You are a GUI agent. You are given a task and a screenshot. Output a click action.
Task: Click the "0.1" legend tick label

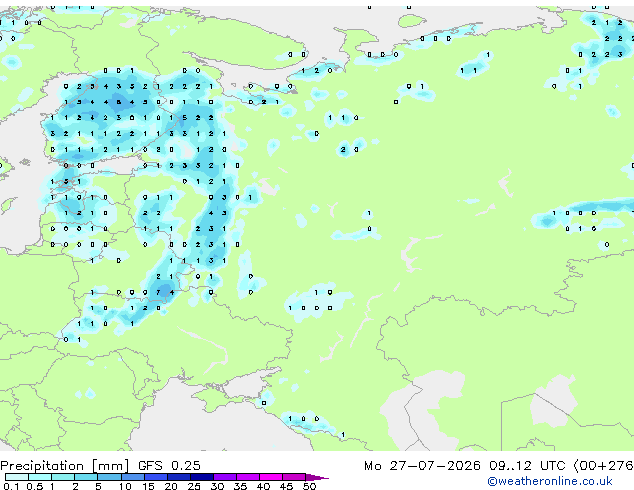(x=11, y=486)
